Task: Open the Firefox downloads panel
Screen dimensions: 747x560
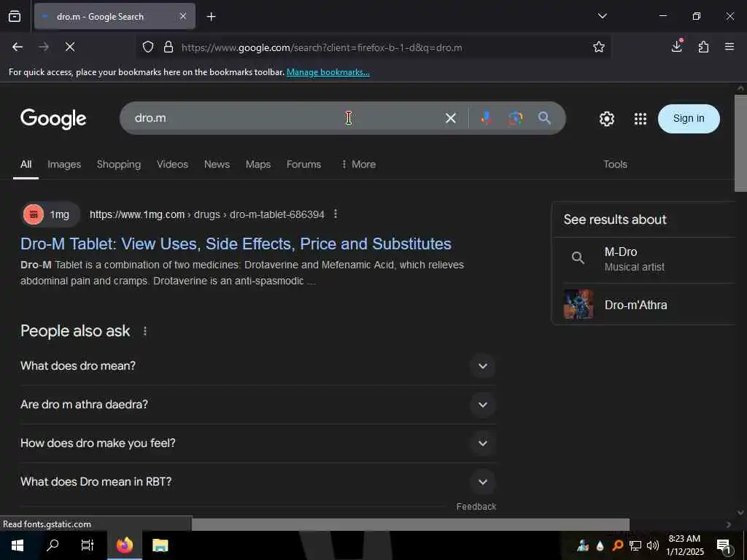Action: (677, 47)
